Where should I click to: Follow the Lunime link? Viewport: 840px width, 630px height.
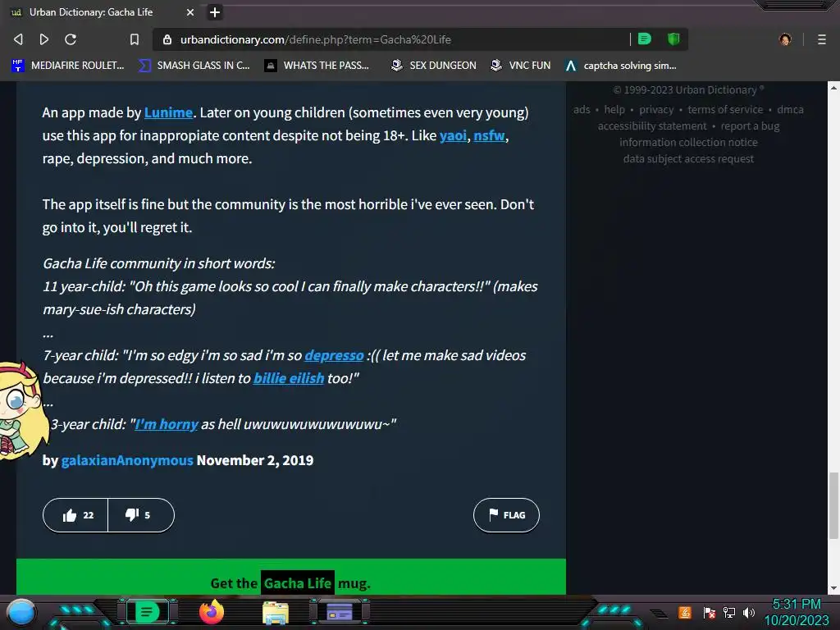click(168, 112)
